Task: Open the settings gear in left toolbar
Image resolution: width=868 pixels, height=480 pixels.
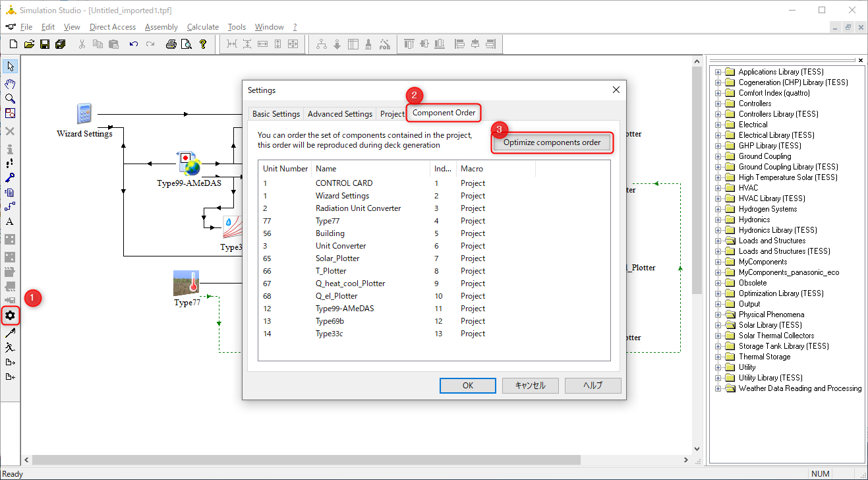Action: tap(10, 316)
